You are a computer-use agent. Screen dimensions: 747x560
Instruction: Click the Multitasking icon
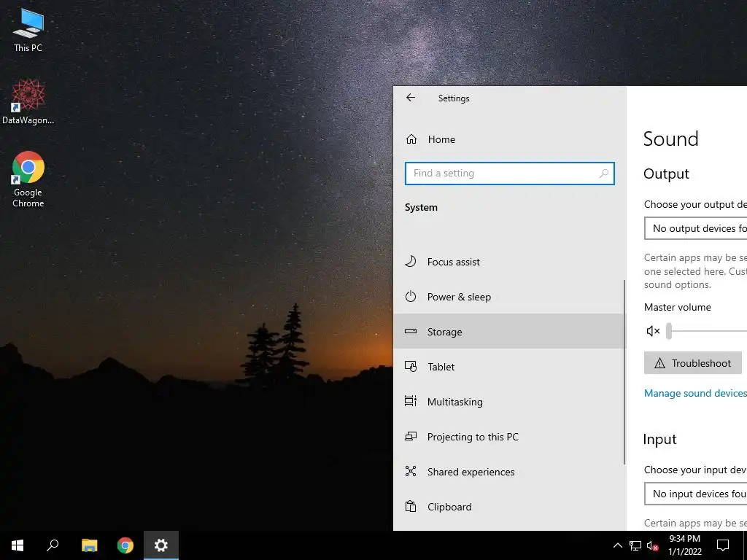[x=411, y=401]
